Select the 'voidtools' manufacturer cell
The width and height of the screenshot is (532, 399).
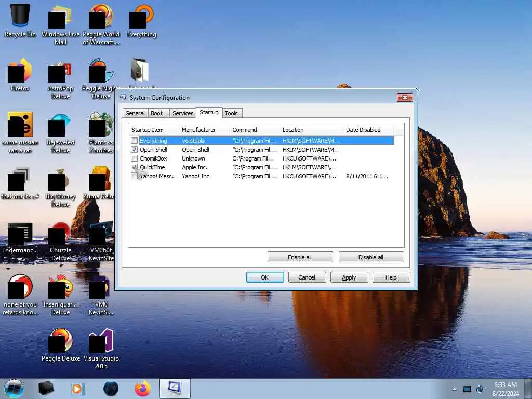click(193, 140)
